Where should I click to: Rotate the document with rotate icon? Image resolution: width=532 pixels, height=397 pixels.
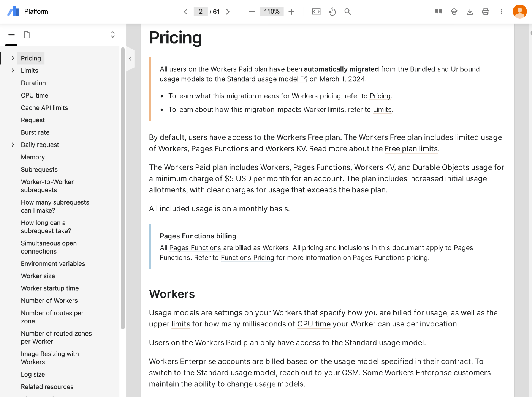332,12
